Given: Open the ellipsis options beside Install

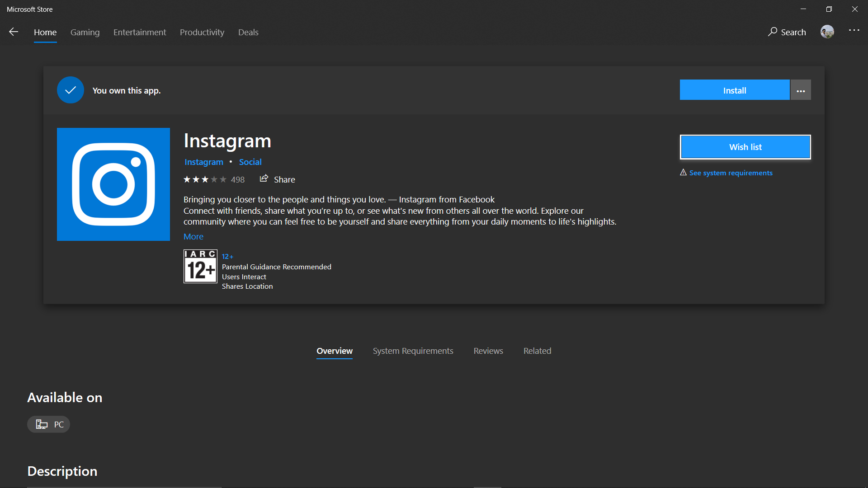Looking at the screenshot, I should (801, 90).
